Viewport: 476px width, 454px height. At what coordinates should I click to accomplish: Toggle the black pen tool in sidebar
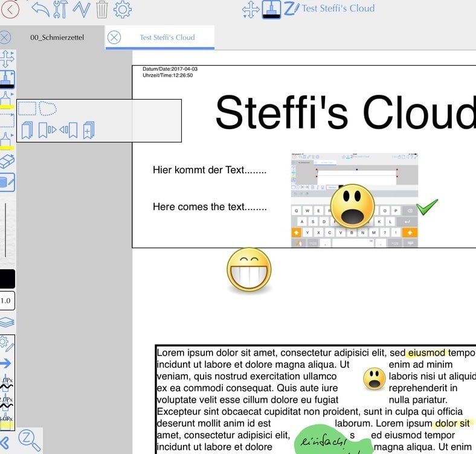pyautogui.click(x=7, y=79)
